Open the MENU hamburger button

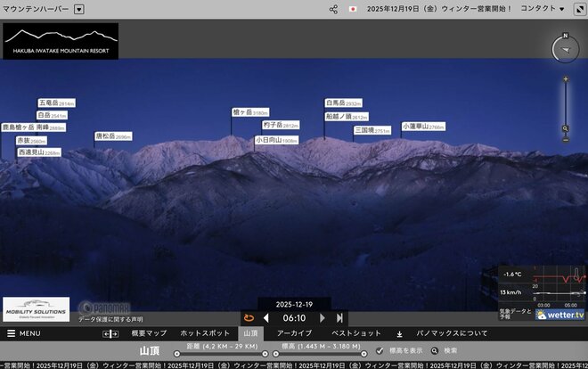pyautogui.click(x=24, y=333)
